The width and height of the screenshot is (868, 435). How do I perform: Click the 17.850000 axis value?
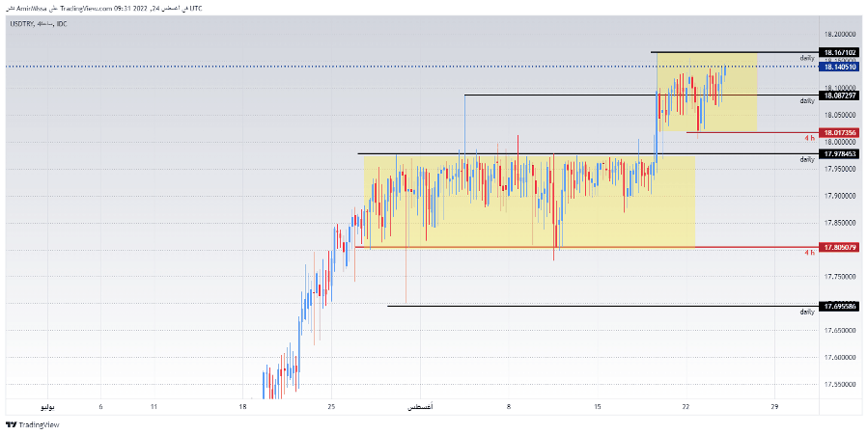[840, 223]
